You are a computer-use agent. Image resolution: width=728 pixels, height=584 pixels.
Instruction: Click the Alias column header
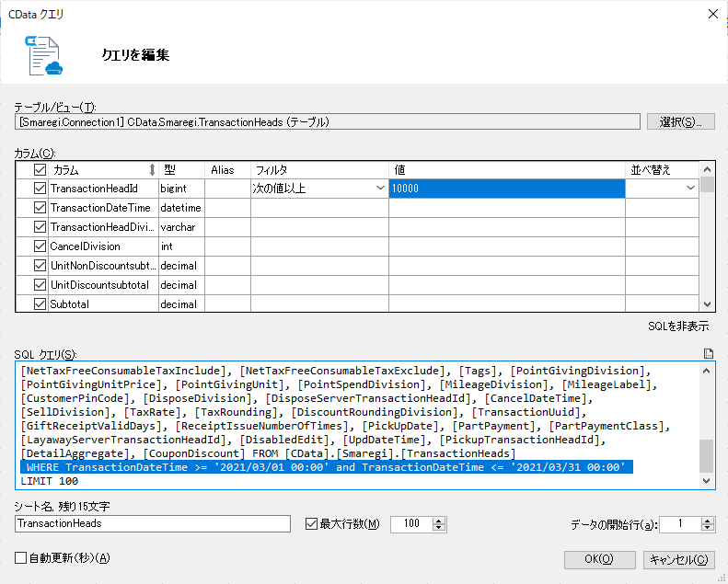[227, 170]
